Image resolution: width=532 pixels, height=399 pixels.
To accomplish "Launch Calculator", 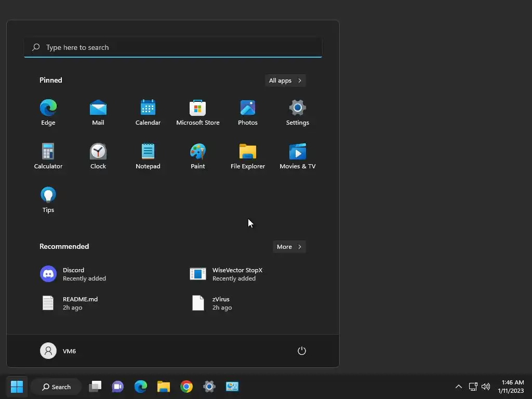I will 48,156.
